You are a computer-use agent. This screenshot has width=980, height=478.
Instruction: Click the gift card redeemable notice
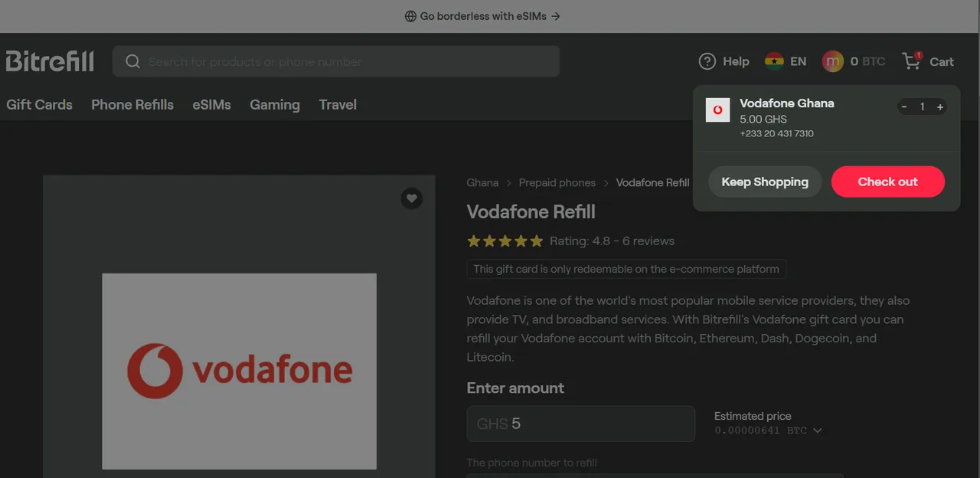[x=626, y=269]
